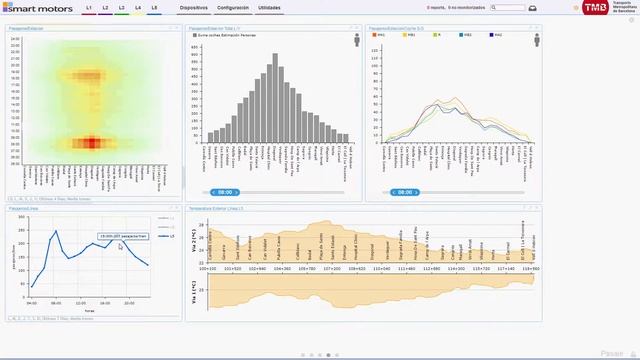Select the L5 line tab

[x=154, y=8]
